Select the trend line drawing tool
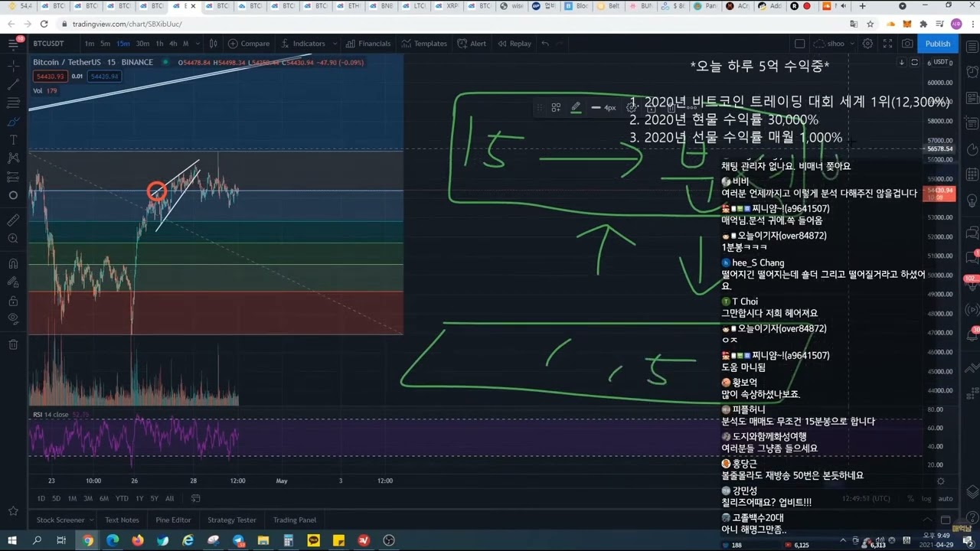The image size is (980, 551). (13, 84)
